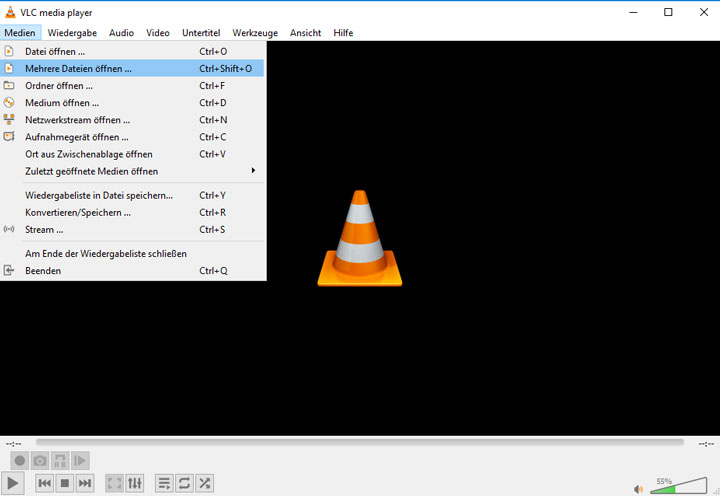This screenshot has height=496, width=720.
Task: Open the Ansicht menu
Action: [x=305, y=33]
